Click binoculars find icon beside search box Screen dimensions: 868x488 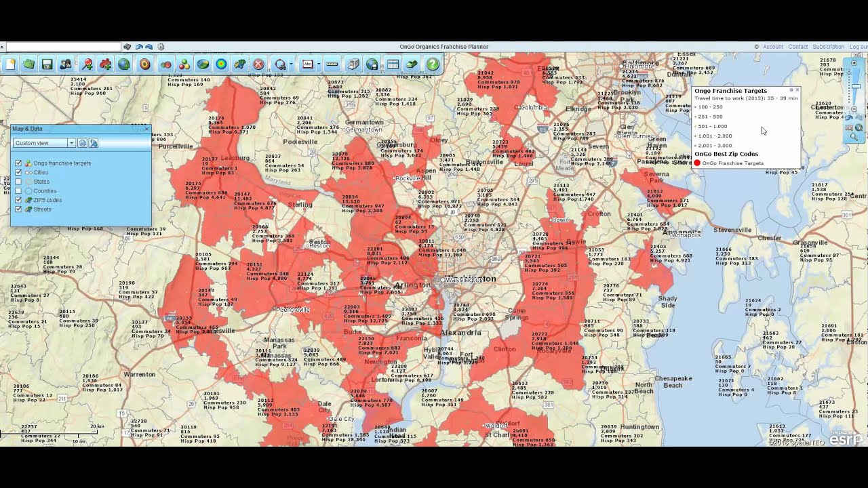coord(127,47)
